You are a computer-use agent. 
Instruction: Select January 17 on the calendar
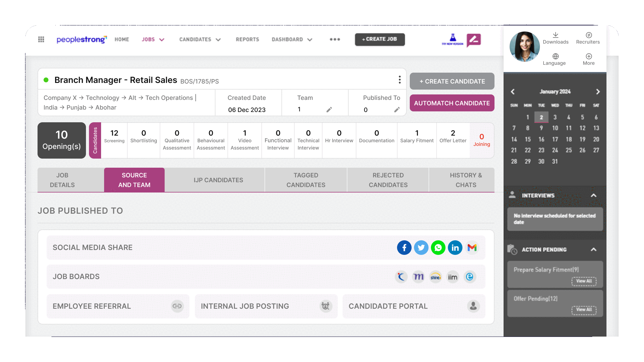(x=555, y=139)
